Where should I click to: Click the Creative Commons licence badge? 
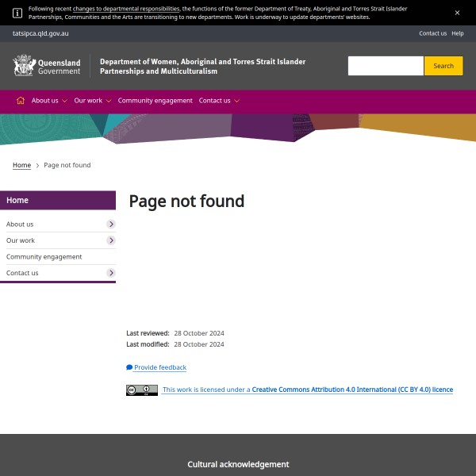coord(141,390)
